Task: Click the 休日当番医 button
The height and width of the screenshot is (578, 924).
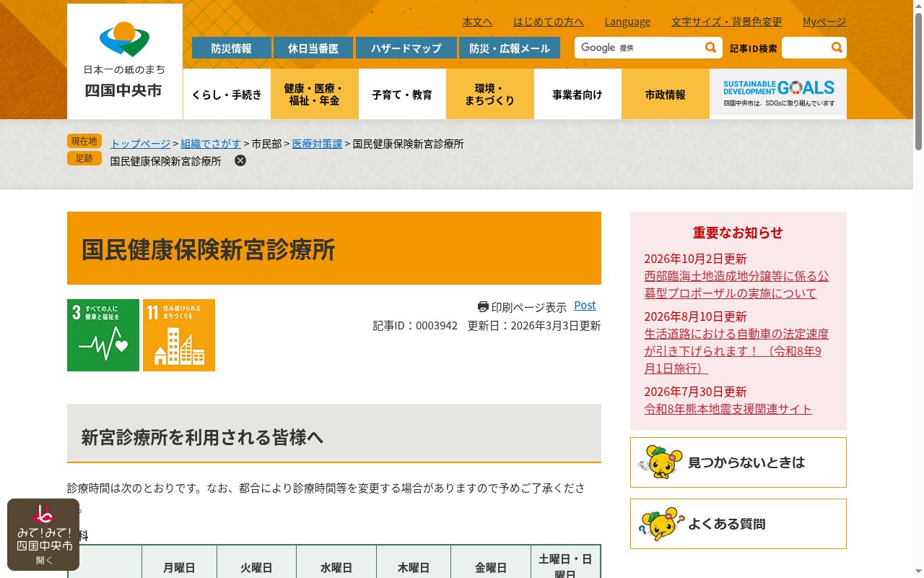Action: tap(313, 48)
